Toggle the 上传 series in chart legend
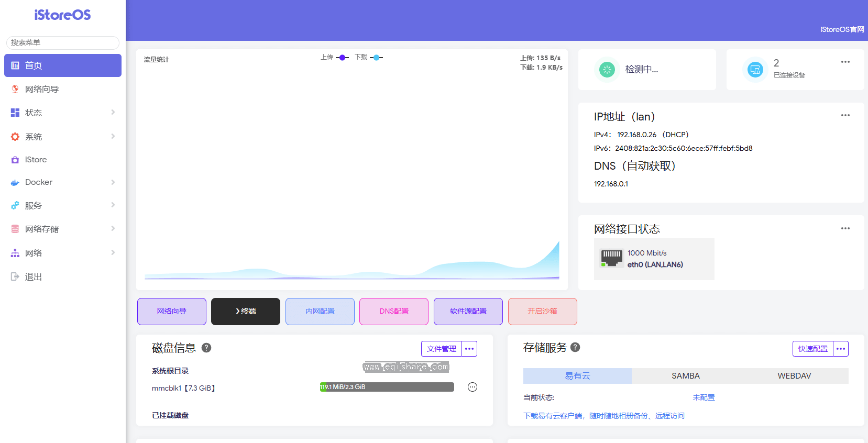The width and height of the screenshot is (868, 443). (335, 57)
